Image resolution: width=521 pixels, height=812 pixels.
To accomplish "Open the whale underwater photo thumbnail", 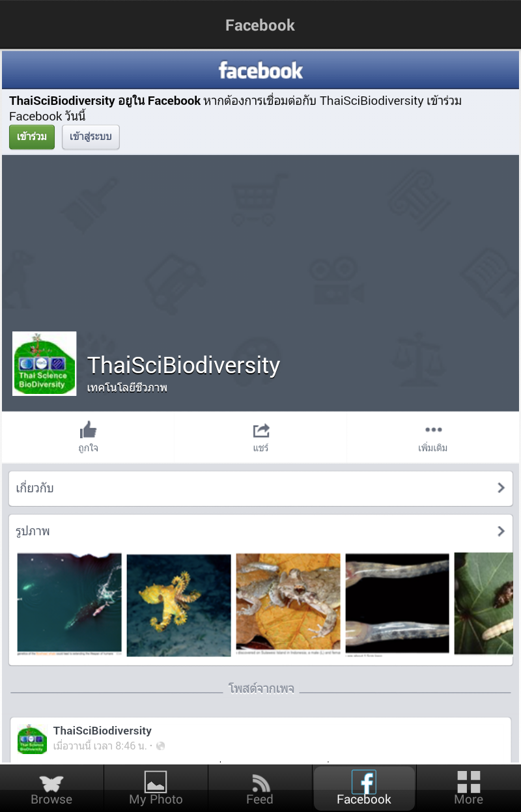I will coord(69,604).
